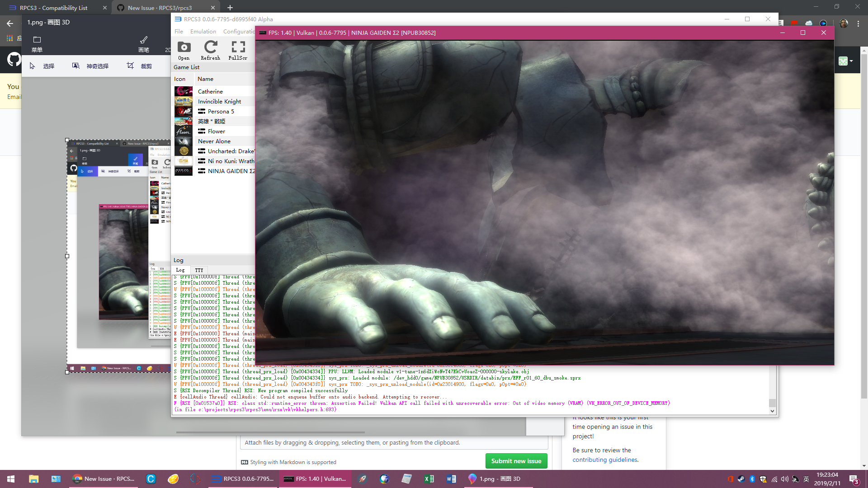
Task: Open the contributing guidelines link
Action: 604,460
